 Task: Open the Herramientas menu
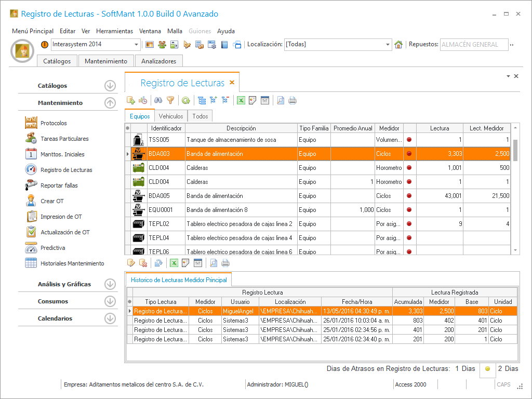[x=114, y=31]
